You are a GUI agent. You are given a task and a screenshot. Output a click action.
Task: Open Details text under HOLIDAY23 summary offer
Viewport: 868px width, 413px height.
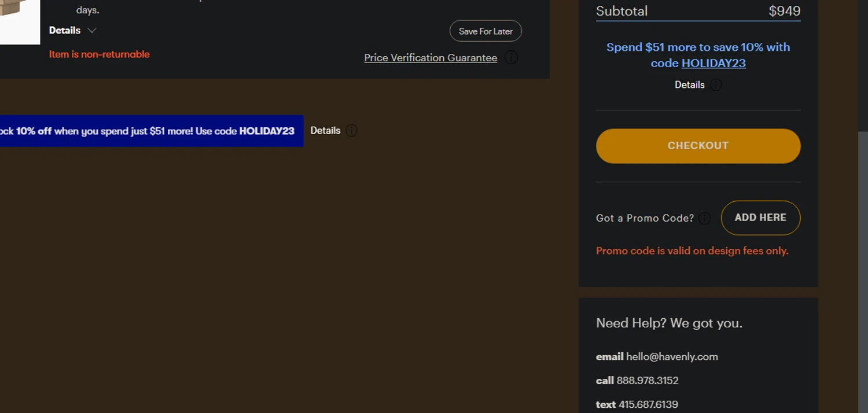[x=689, y=84]
